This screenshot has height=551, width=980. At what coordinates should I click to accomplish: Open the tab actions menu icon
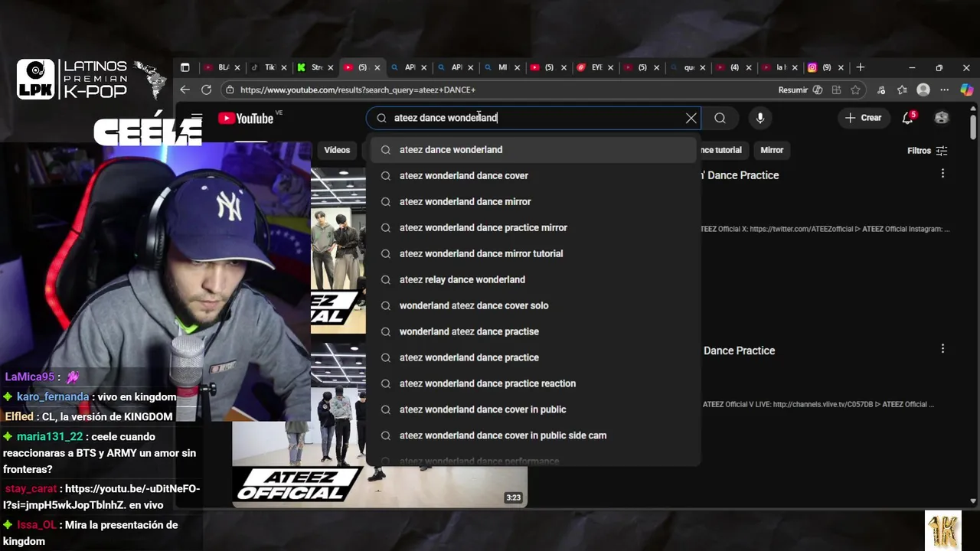[185, 67]
